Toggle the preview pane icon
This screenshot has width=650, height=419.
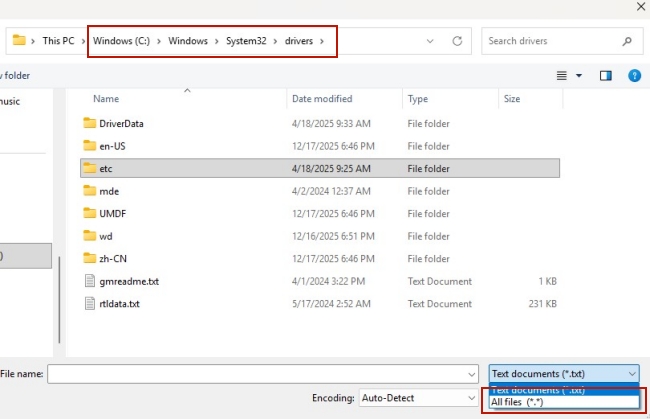click(606, 75)
